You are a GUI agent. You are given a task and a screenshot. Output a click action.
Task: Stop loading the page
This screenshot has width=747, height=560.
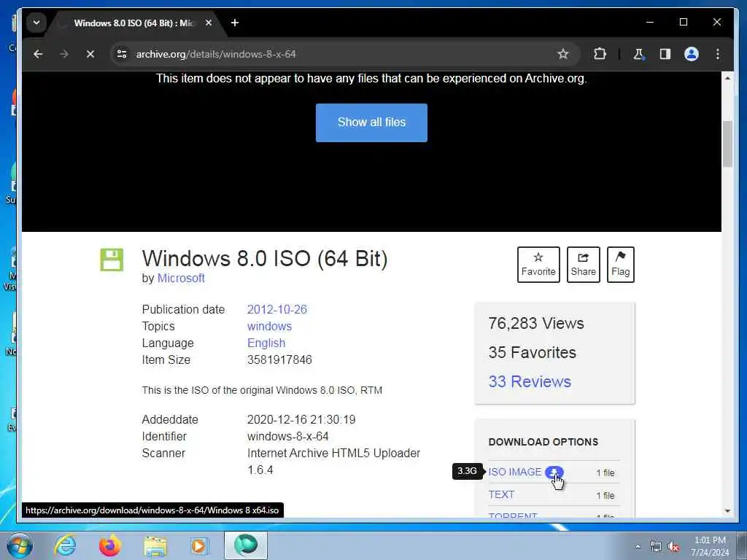tap(90, 54)
